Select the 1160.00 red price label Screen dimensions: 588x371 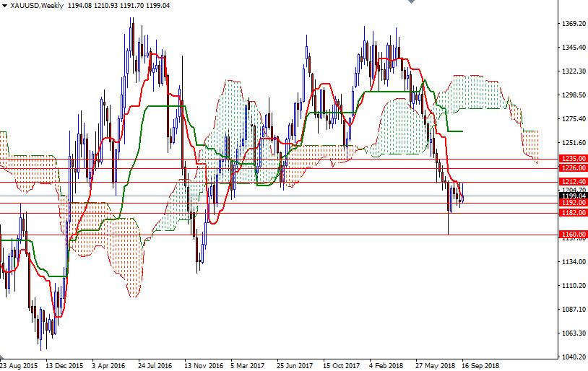tap(572, 235)
